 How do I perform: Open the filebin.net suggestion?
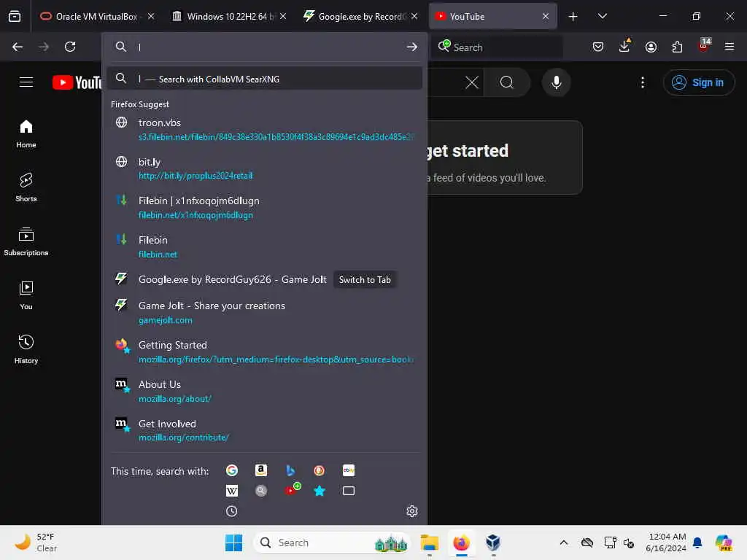(x=264, y=246)
